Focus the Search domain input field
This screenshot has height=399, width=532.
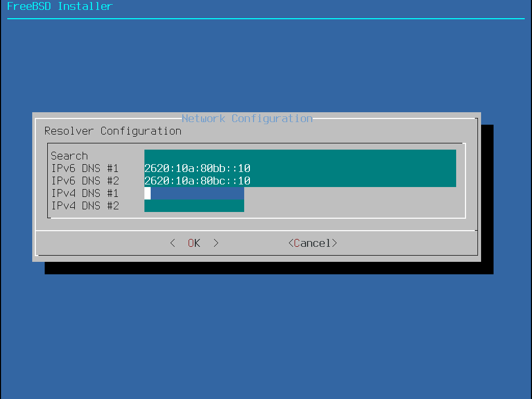point(300,156)
